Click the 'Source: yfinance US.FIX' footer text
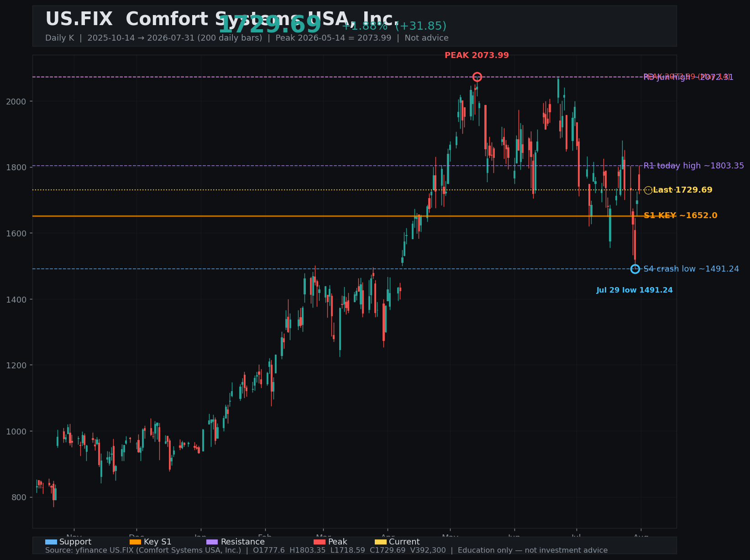Image resolution: width=750 pixels, height=560 pixels. 326,550
